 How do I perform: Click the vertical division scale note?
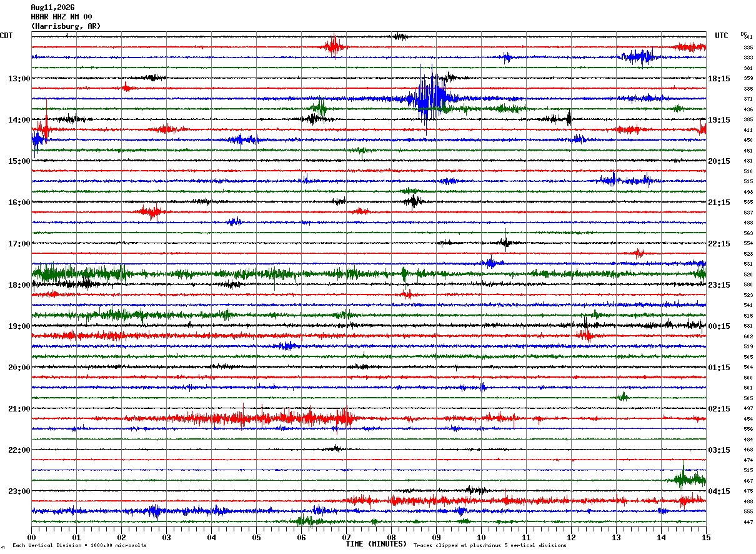pos(79,545)
